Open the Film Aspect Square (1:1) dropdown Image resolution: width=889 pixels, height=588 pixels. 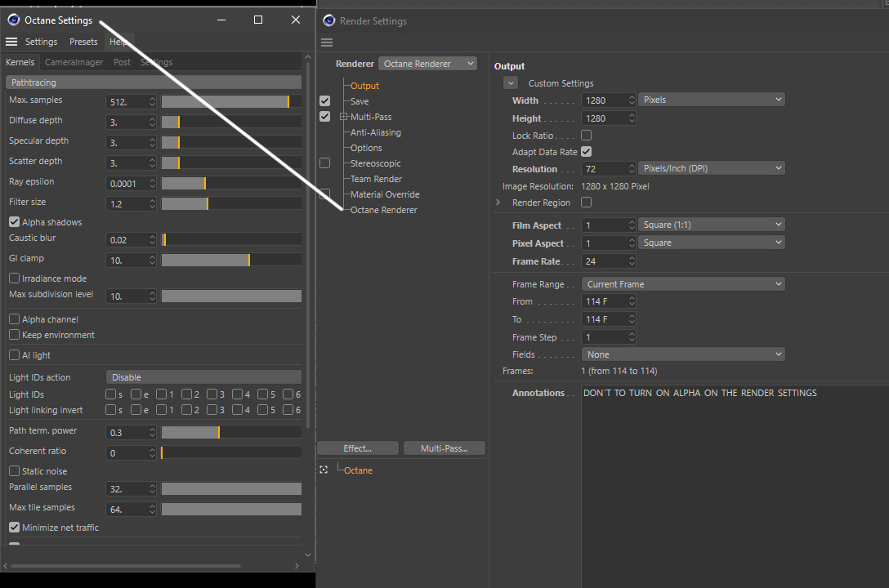coord(712,225)
